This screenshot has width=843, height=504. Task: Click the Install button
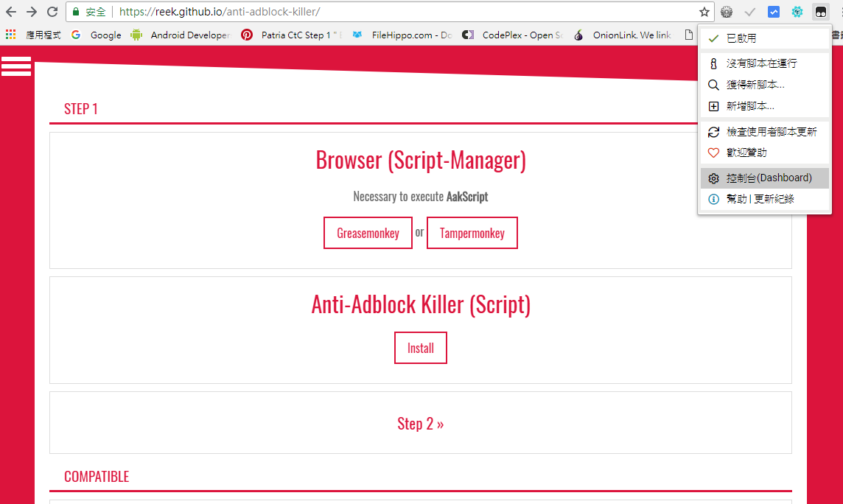421,348
